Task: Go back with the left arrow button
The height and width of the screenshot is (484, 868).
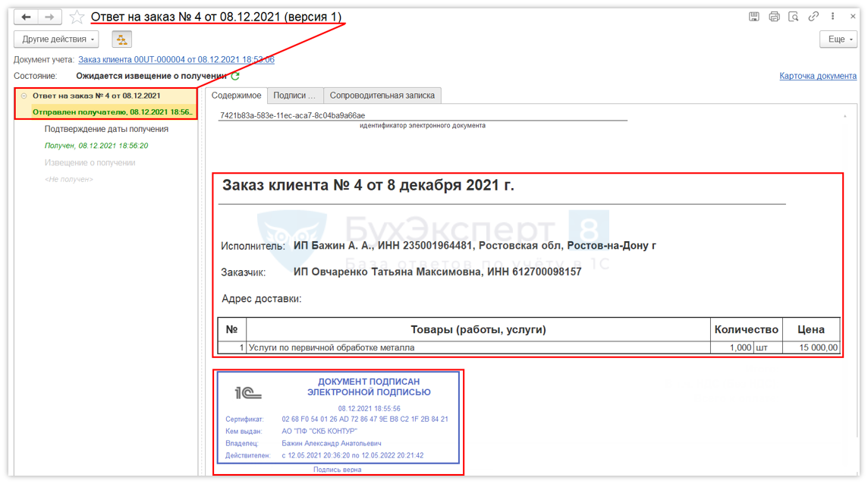Action: pos(26,17)
